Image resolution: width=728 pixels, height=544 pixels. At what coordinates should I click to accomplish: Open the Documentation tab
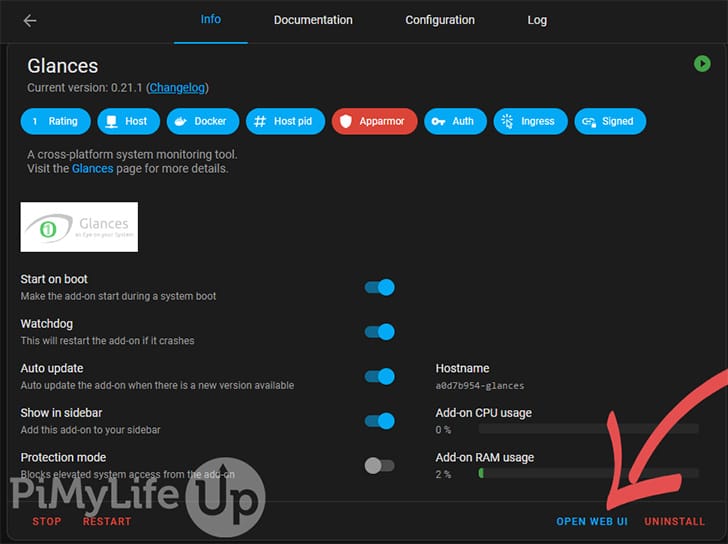pos(313,20)
